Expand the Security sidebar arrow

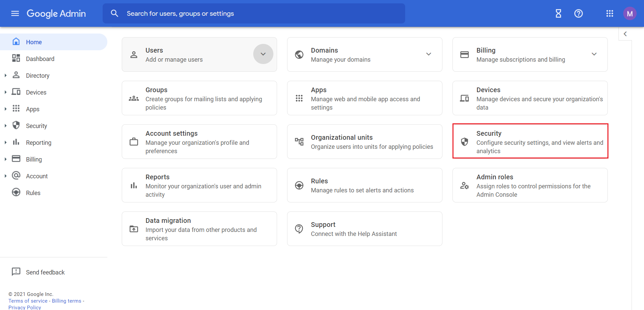5,126
